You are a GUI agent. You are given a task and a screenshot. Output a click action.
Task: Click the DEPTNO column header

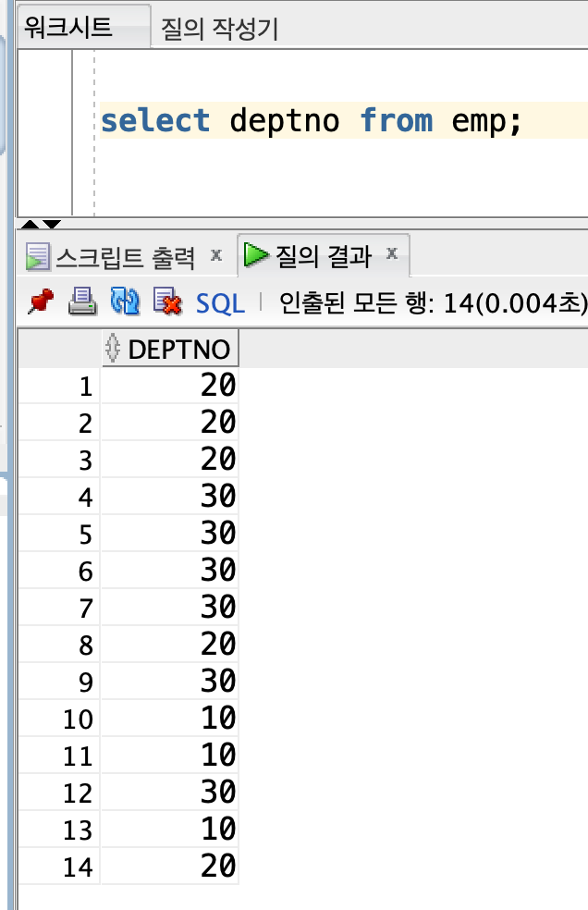click(x=170, y=349)
